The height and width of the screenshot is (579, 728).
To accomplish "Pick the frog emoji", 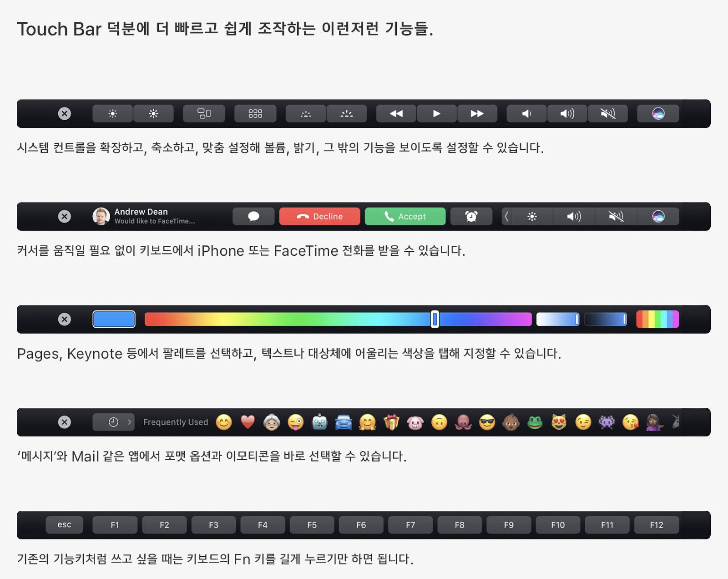I will [x=535, y=422].
